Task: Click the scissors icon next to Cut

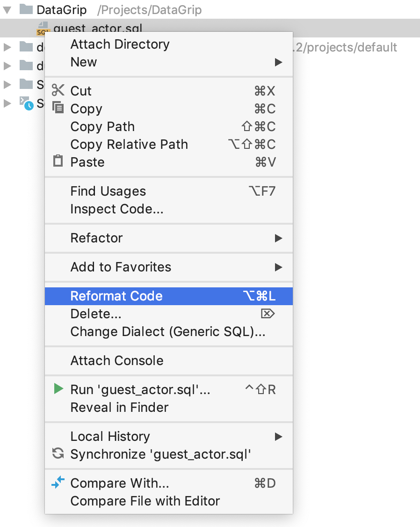Action: pos(58,91)
